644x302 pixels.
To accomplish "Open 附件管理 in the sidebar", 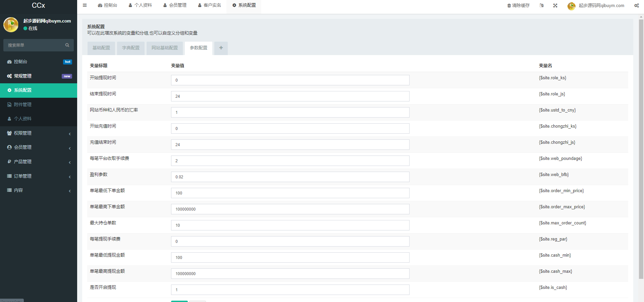I will pyautogui.click(x=23, y=104).
